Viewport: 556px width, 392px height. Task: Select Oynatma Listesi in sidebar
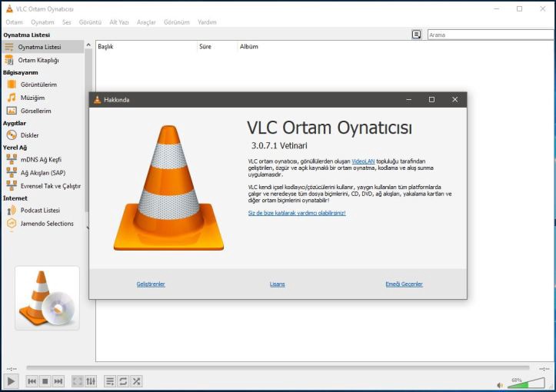[42, 47]
